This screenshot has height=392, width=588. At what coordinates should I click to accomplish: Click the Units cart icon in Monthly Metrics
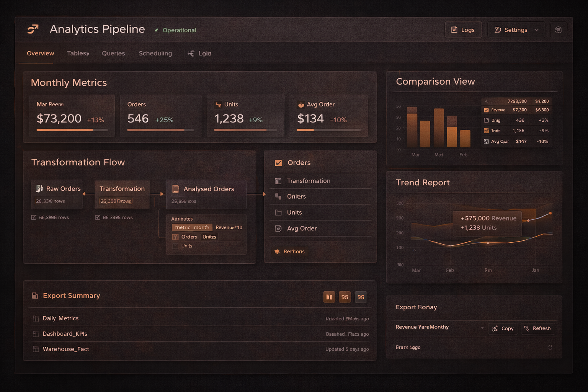(x=218, y=104)
